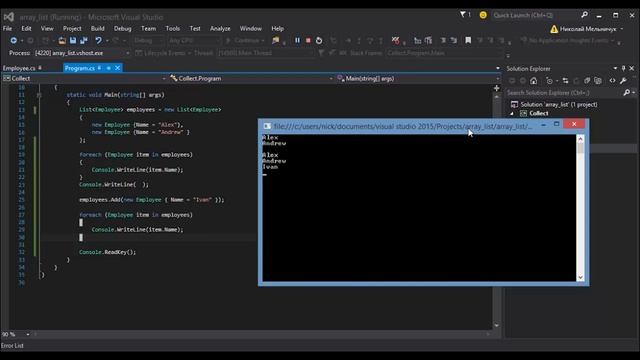Click the console window scrollbar up arrow
The image size is (640, 360).
[x=580, y=139]
